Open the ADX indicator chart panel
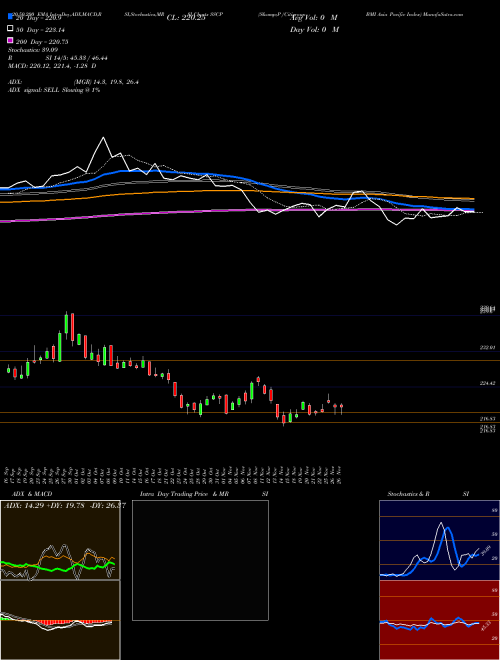The height and width of the screenshot is (660, 500). coord(60,540)
